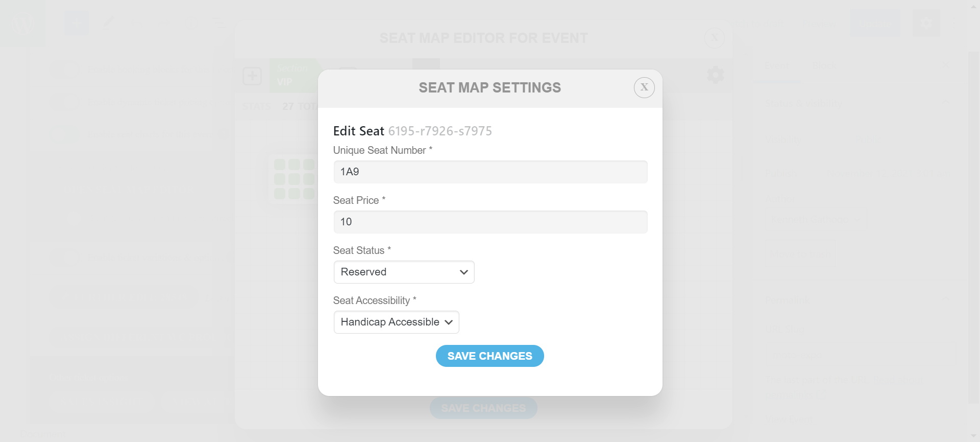This screenshot has height=442, width=980.
Task: Edit the Unique Seat Number field
Action: click(x=491, y=172)
